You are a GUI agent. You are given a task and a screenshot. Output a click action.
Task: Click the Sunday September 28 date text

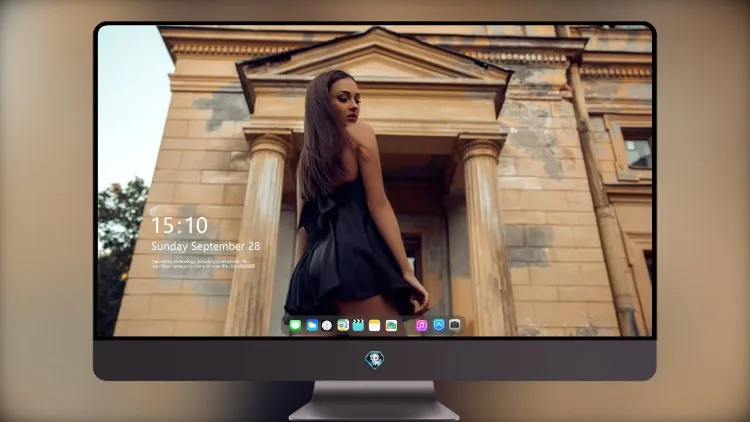click(206, 246)
